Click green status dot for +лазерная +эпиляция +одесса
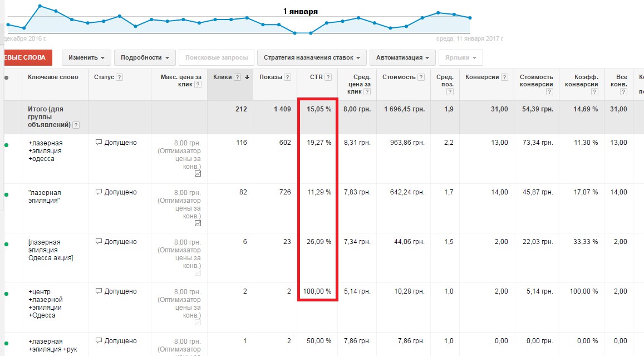 pyautogui.click(x=6, y=145)
